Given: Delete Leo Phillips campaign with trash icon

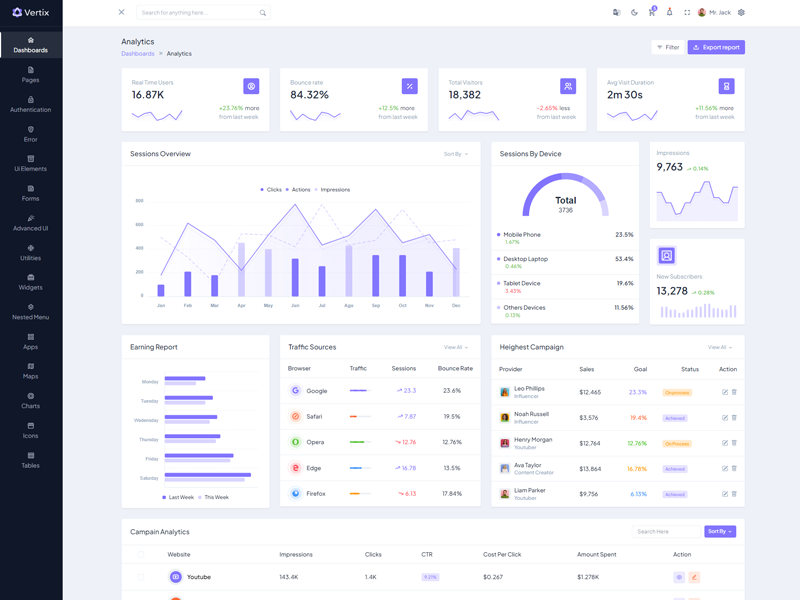Looking at the screenshot, I should [x=734, y=392].
